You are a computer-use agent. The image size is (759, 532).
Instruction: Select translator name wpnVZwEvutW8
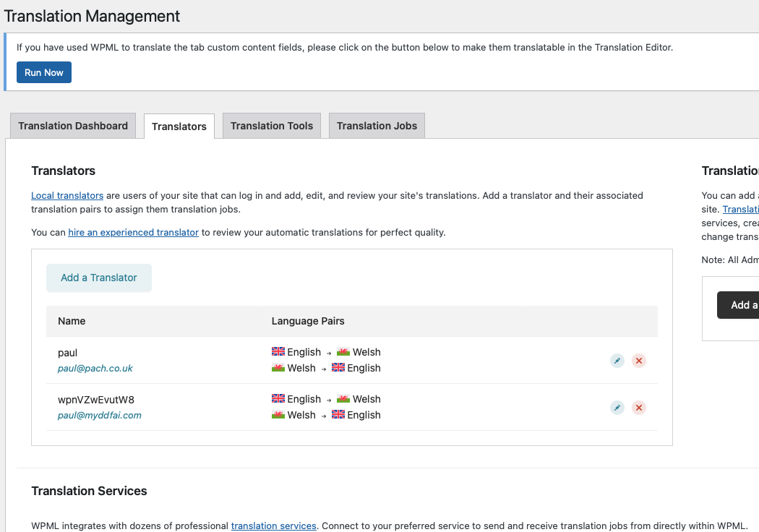pos(96,400)
